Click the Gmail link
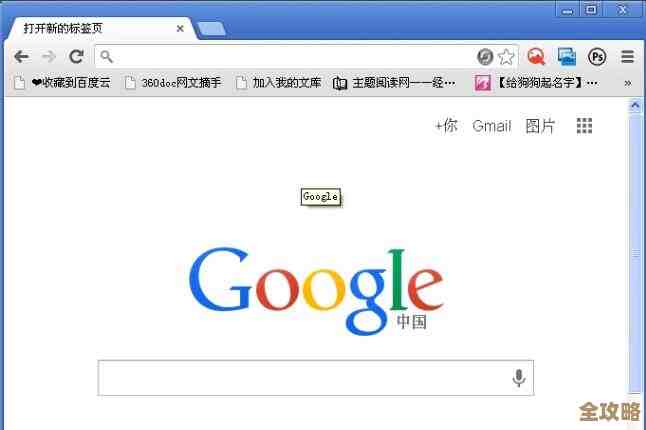646x430 pixels. click(x=492, y=126)
